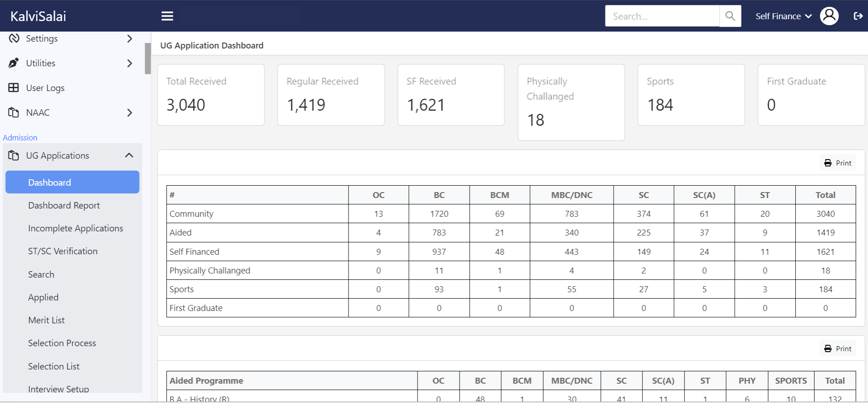
Task: Click the Physically Challanged card
Action: [x=571, y=102]
